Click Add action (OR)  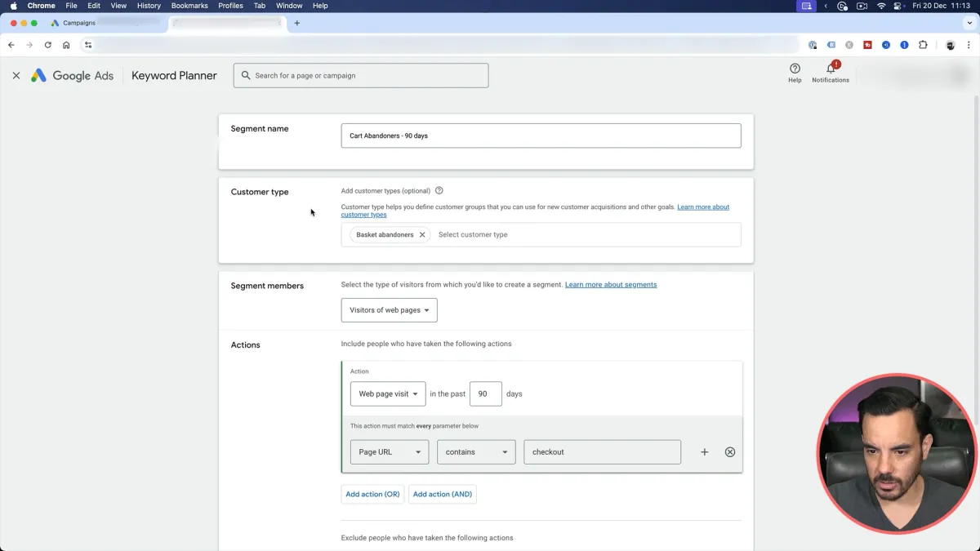click(x=372, y=495)
